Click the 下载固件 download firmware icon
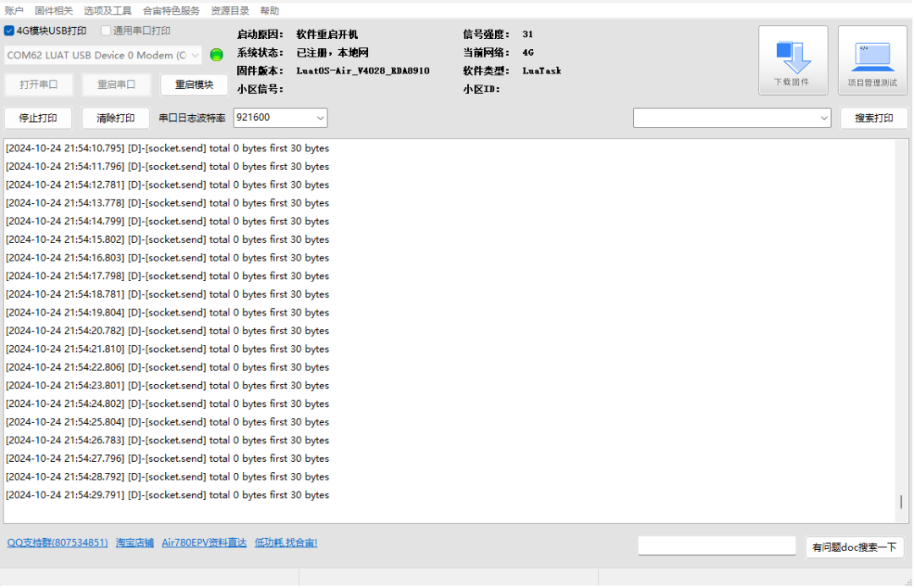Image resolution: width=914 pixels, height=588 pixels. point(793,60)
